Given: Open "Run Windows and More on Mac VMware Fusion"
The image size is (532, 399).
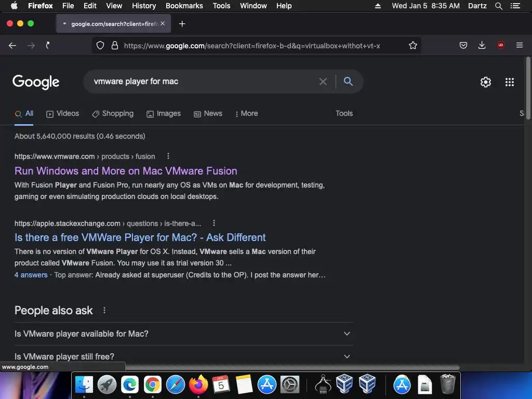Looking at the screenshot, I should pyautogui.click(x=126, y=171).
